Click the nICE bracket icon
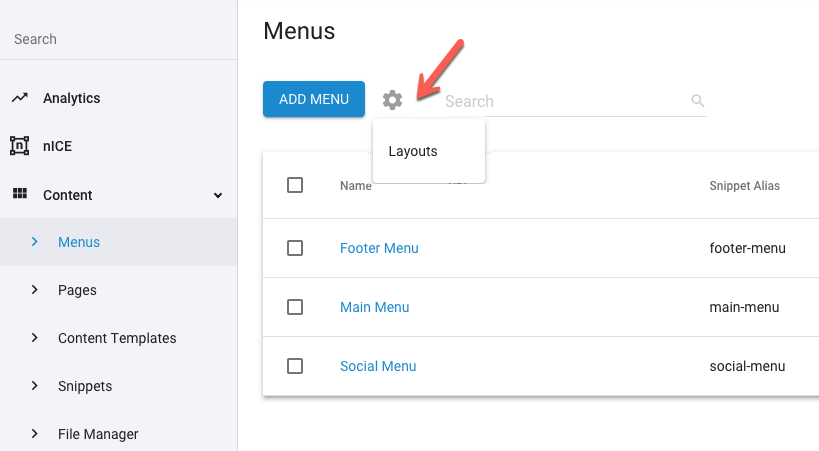Image resolution: width=819 pixels, height=451 pixels. point(19,146)
